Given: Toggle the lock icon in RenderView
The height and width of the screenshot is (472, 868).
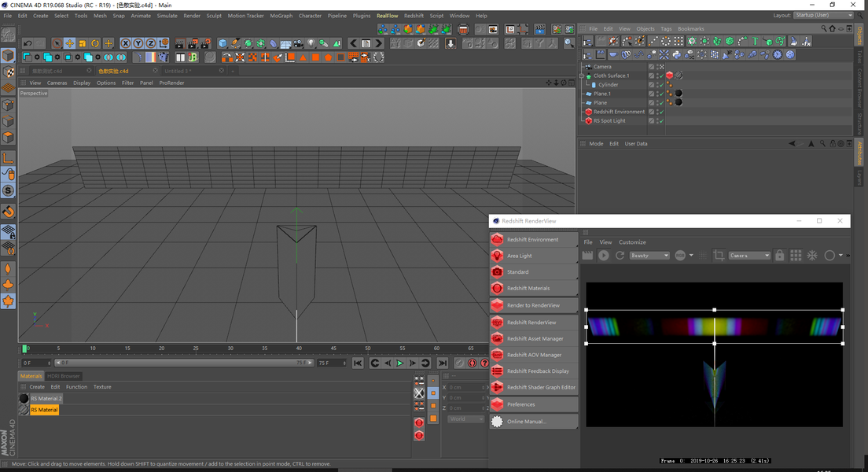Looking at the screenshot, I should [x=779, y=256].
